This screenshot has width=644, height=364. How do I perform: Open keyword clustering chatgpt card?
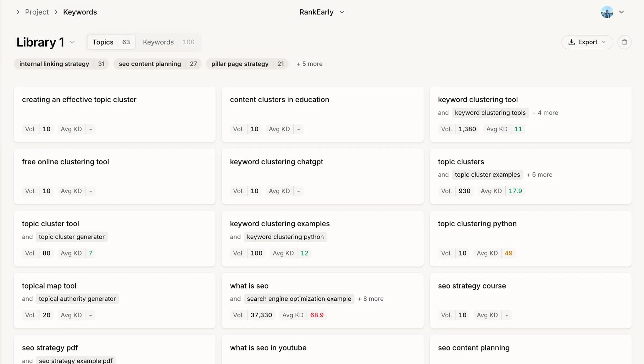323,176
